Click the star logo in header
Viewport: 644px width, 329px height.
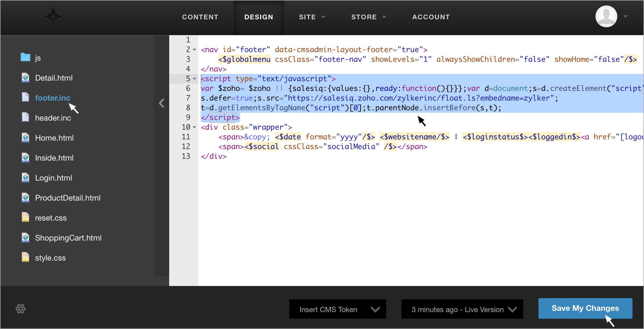pyautogui.click(x=53, y=17)
